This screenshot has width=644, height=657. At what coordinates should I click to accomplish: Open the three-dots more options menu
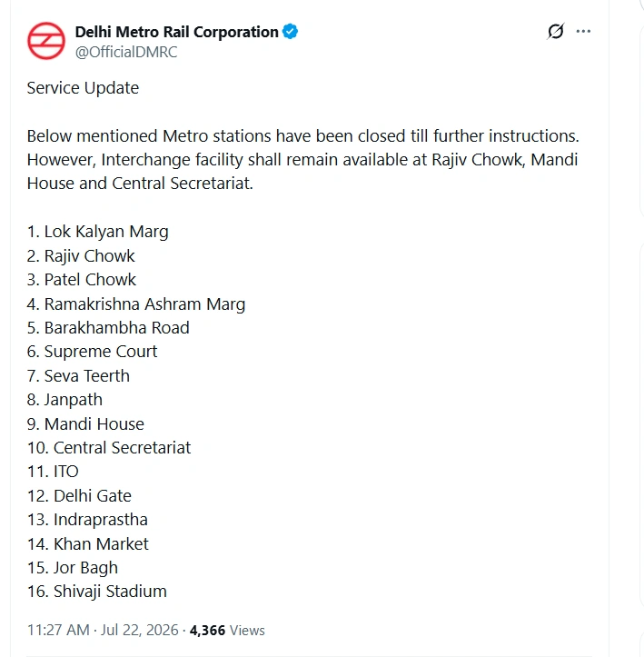pyautogui.click(x=583, y=32)
